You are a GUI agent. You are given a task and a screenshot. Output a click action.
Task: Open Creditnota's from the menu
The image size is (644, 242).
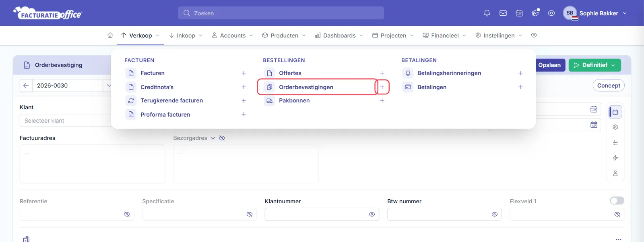(x=157, y=87)
